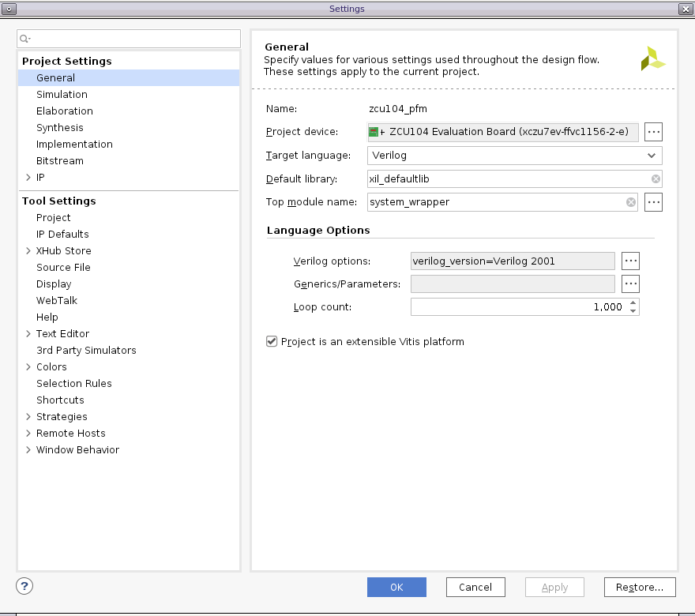Expand the Text Editor tree node
The width and height of the screenshot is (695, 616).
coord(28,334)
